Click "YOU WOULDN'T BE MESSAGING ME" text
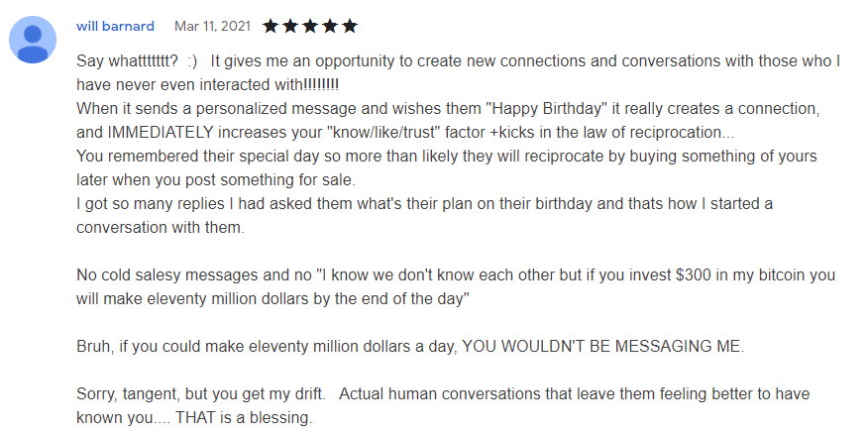The height and width of the screenshot is (434, 868). pyautogui.click(x=602, y=347)
